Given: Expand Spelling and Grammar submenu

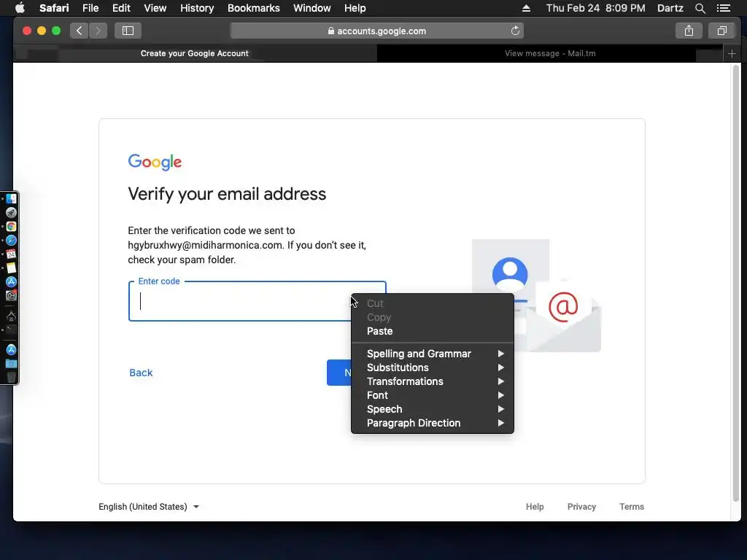Looking at the screenshot, I should point(433,354).
